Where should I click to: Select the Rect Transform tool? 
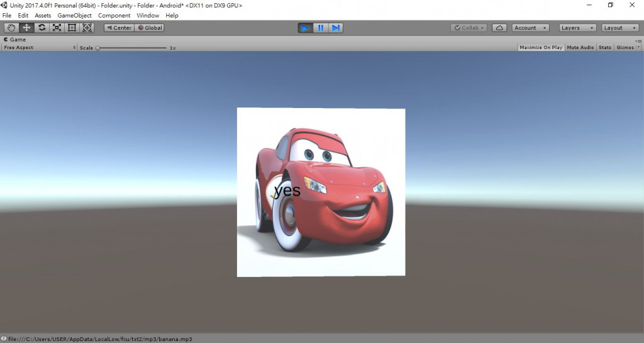coord(72,28)
